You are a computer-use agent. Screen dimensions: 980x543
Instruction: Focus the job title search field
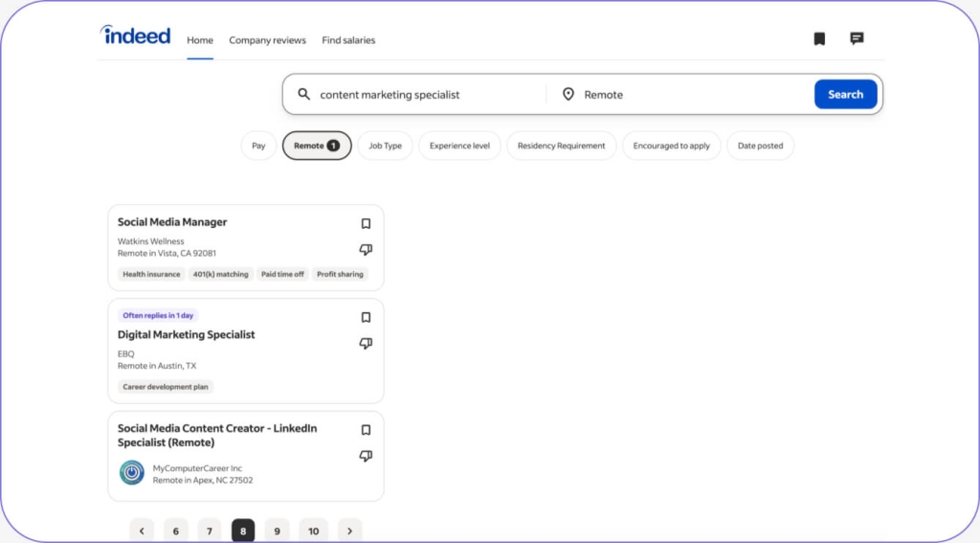[425, 95]
